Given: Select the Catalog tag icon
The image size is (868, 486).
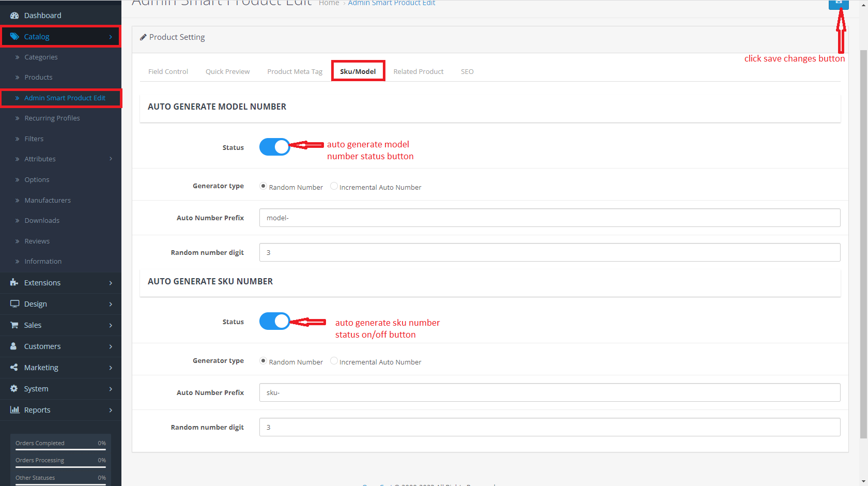Looking at the screenshot, I should (14, 36).
